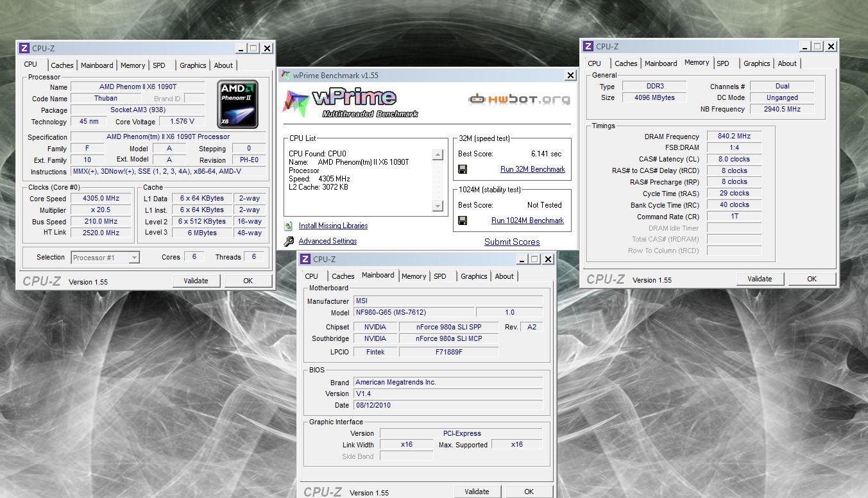The image size is (868, 498).
Task: Open Memory tab in Mainboard window
Action: coord(414,276)
